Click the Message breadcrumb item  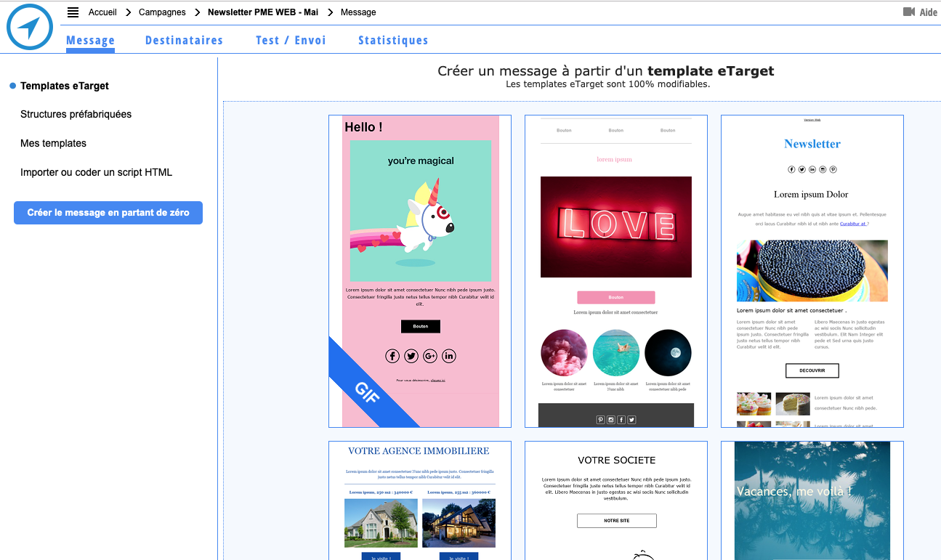click(x=358, y=12)
